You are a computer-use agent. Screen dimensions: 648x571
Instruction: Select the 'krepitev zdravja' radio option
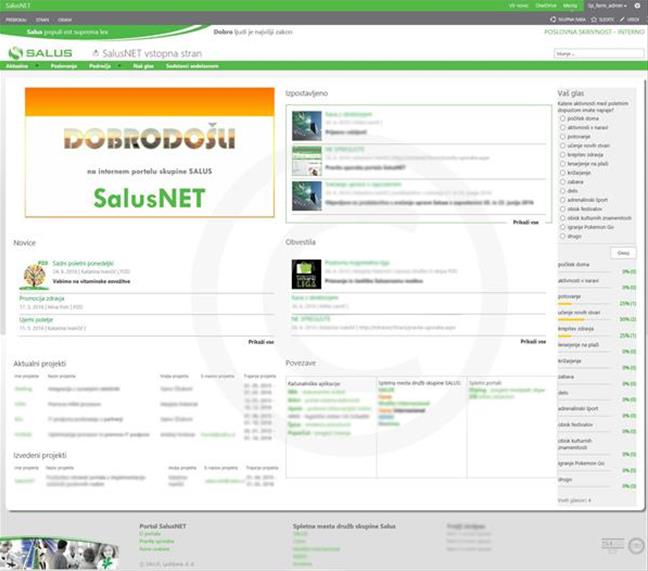pyautogui.click(x=562, y=155)
